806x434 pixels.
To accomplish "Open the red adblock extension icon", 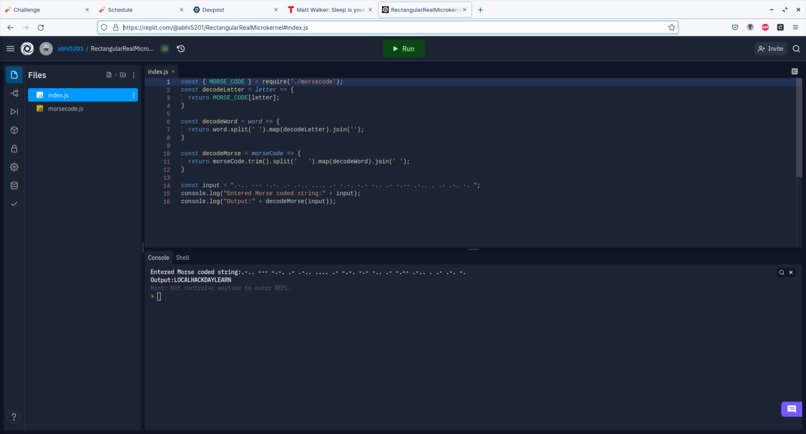I will click(x=765, y=28).
